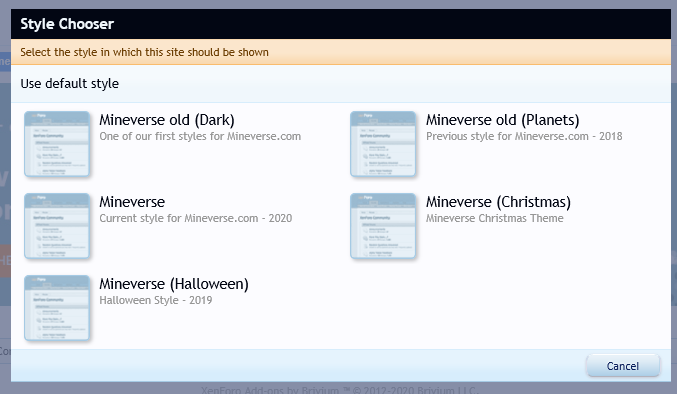Screen dimensions: 677x394
Task: Click the Mineverse 2020 style thumbnail
Action: click(57, 226)
